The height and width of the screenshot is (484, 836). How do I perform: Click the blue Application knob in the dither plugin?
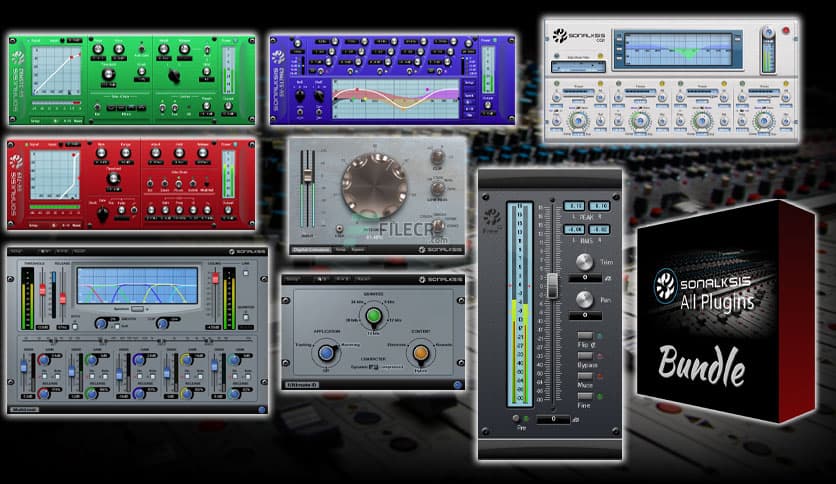[326, 353]
